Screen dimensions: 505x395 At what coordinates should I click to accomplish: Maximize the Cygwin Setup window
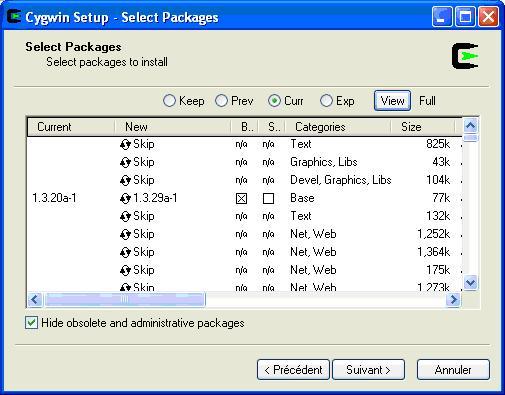tap(465, 16)
